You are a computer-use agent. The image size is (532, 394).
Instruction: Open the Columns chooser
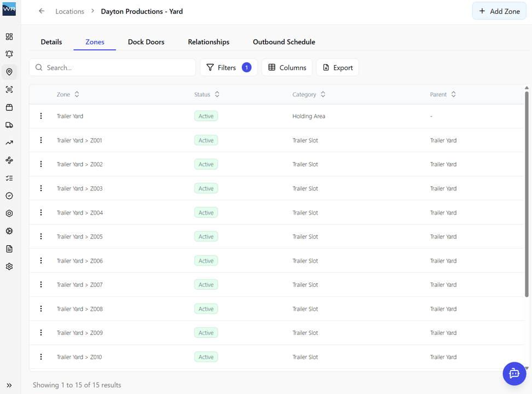tap(287, 67)
